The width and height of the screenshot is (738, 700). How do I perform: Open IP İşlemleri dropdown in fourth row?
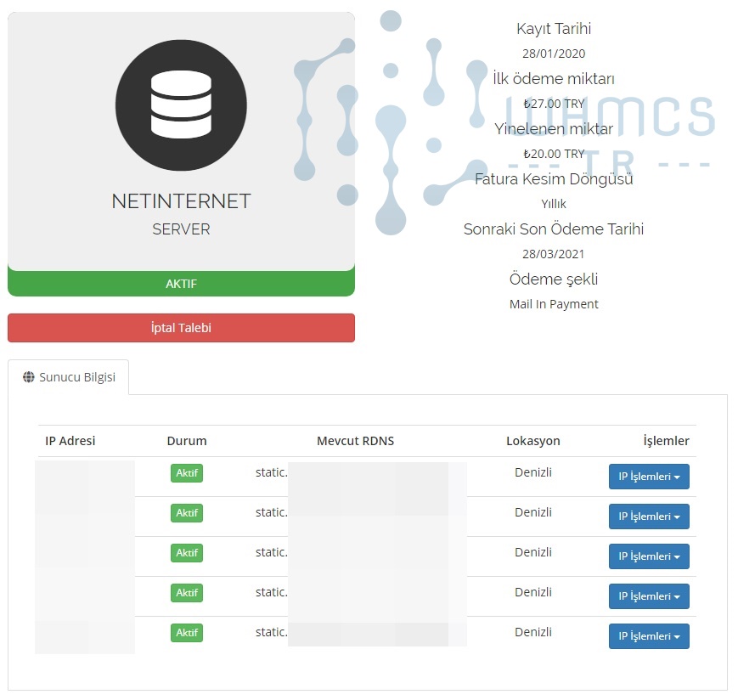[x=649, y=596]
